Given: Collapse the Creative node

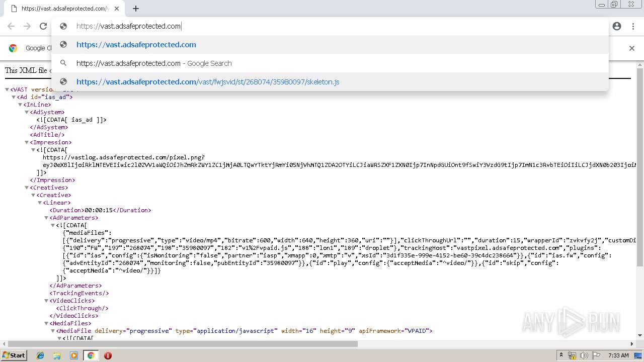Looking at the screenshot, I should pyautogui.click(x=33, y=195).
